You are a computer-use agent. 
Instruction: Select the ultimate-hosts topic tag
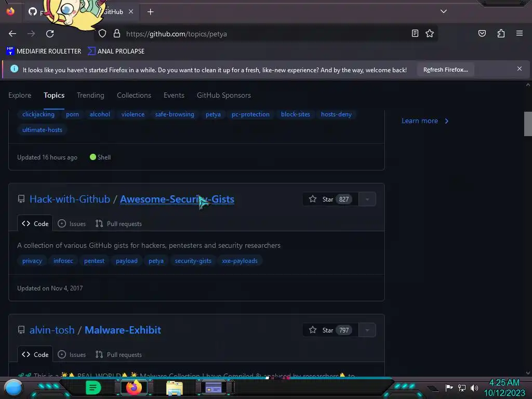coord(42,130)
